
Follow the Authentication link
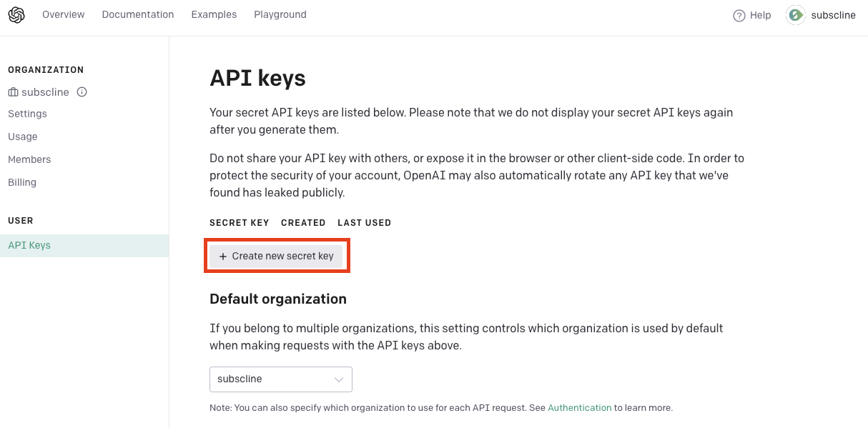579,408
